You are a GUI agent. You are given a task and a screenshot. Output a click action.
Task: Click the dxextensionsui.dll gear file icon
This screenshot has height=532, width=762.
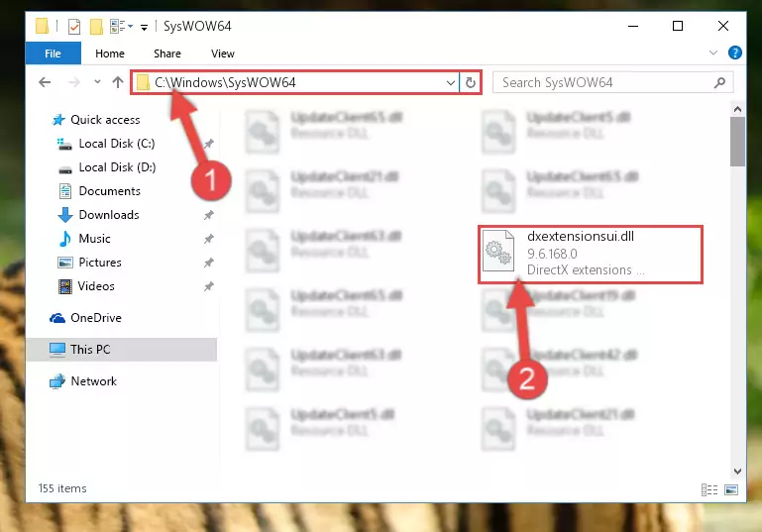click(498, 252)
